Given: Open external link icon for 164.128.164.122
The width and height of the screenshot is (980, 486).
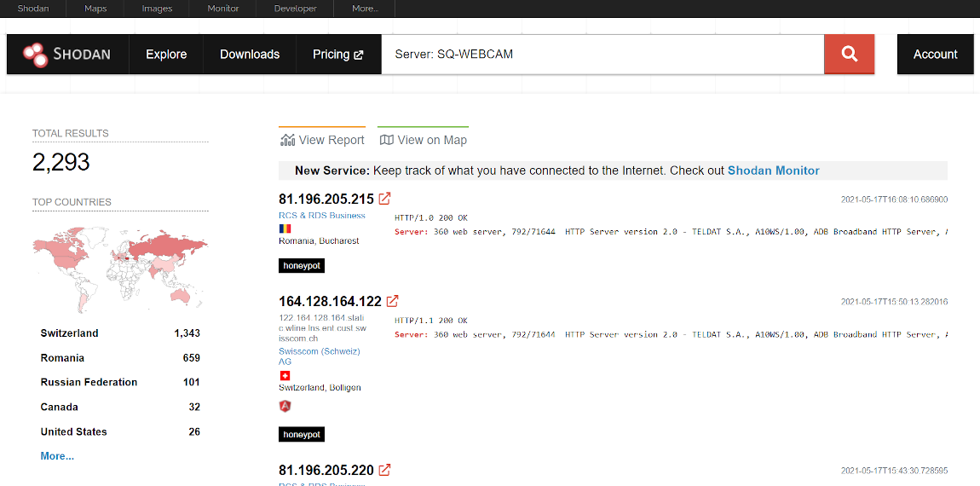Looking at the screenshot, I should pyautogui.click(x=393, y=302).
